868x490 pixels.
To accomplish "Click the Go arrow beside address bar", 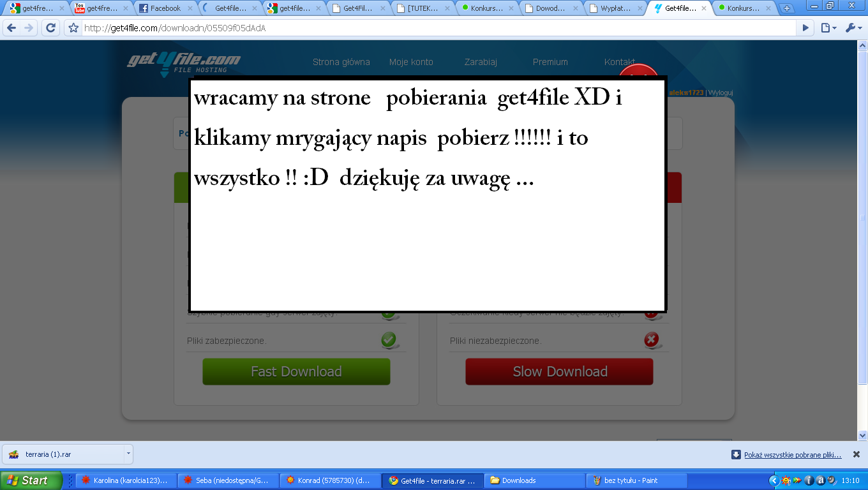I will point(805,28).
